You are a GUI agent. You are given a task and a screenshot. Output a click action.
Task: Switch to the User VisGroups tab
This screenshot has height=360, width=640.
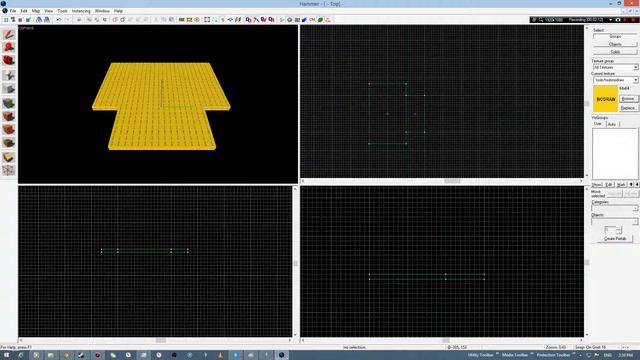point(598,124)
